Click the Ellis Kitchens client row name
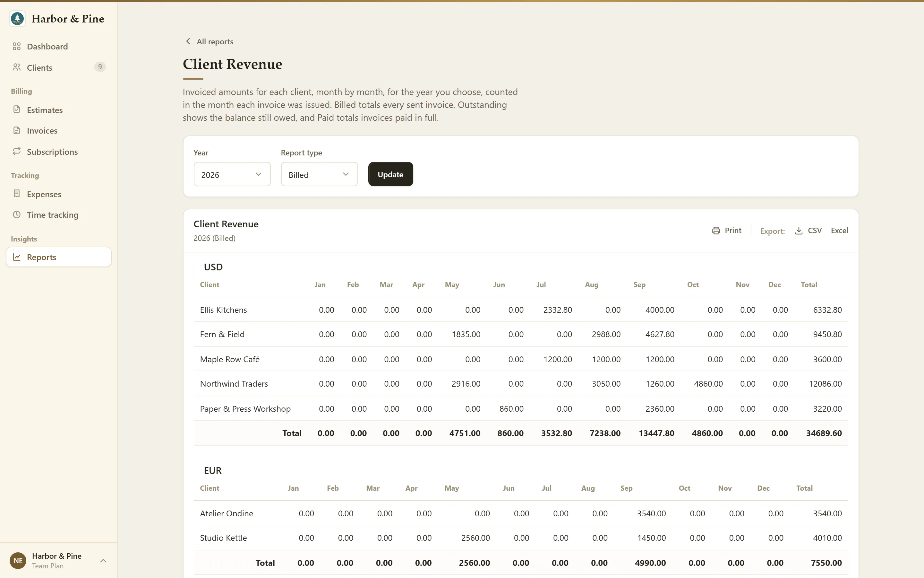 [223, 310]
